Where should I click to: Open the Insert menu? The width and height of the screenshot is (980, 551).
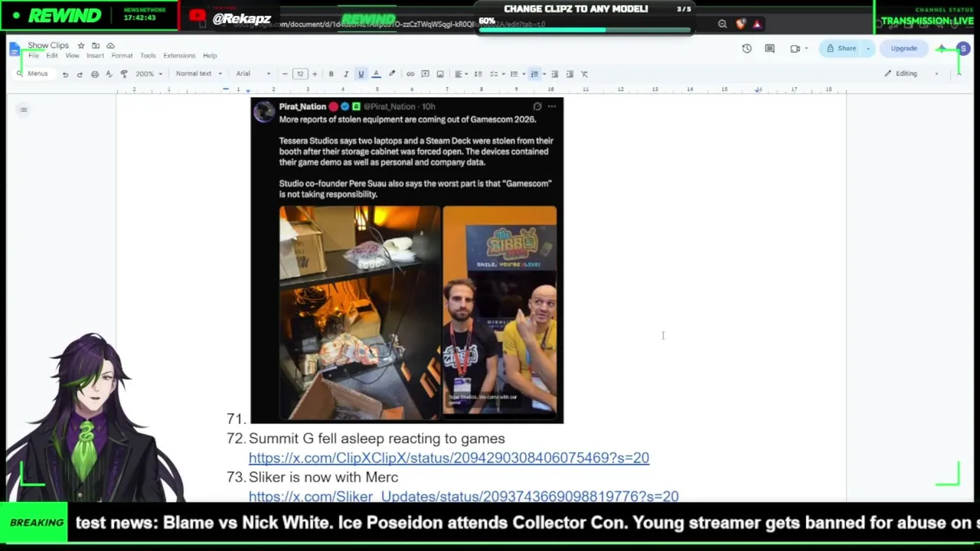coord(95,56)
